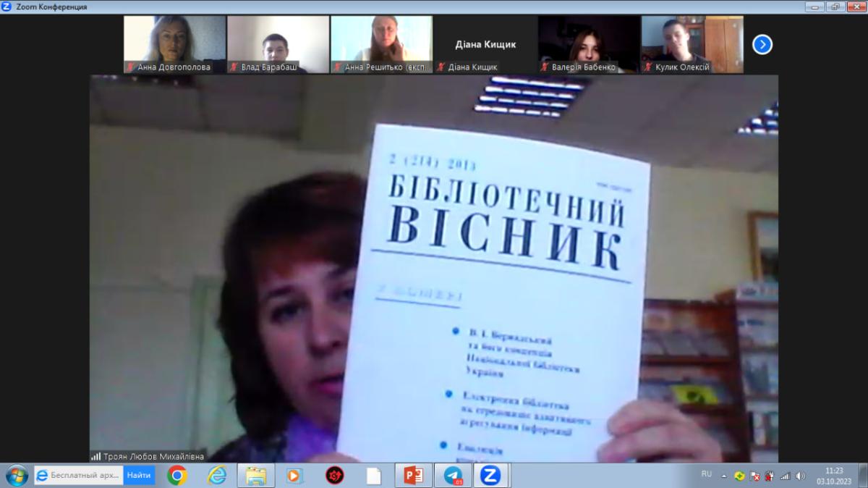Viewport: 868px width, 488px height.
Task: Open the clock showing 11:23 03.10.2023
Action: [x=834, y=476]
